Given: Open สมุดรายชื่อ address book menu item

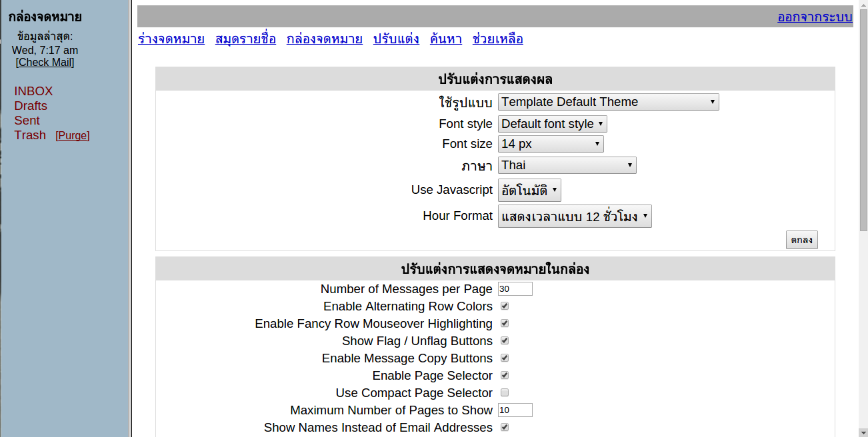Looking at the screenshot, I should (245, 39).
